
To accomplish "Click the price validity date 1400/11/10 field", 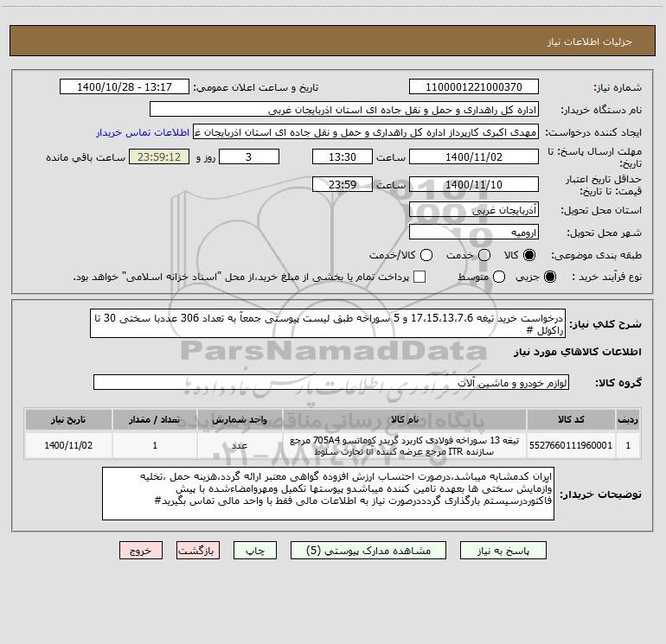I will tap(474, 184).
